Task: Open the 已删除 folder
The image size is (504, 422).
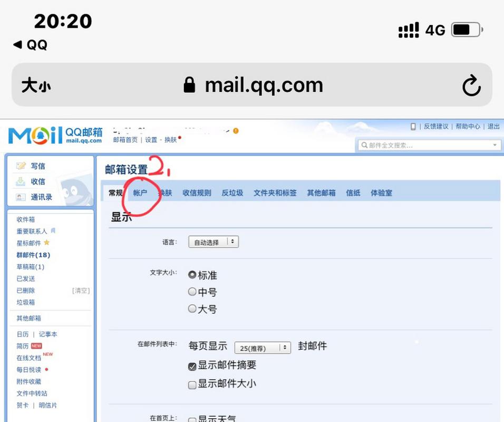Action: tap(26, 291)
